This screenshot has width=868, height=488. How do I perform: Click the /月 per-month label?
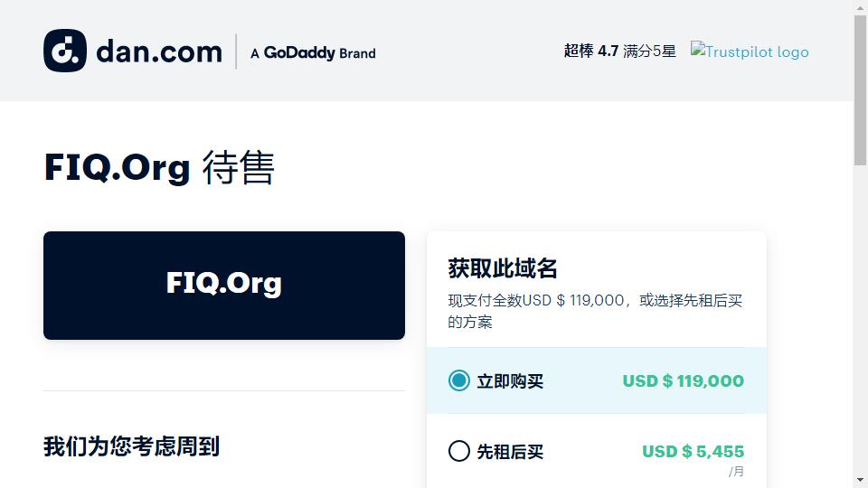[x=736, y=472]
